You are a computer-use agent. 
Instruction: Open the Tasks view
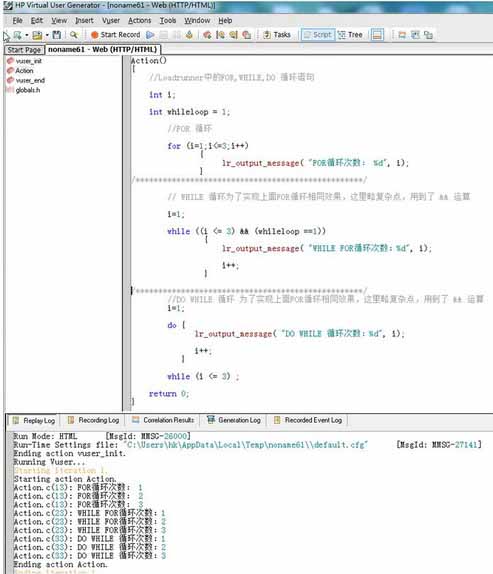[277, 35]
